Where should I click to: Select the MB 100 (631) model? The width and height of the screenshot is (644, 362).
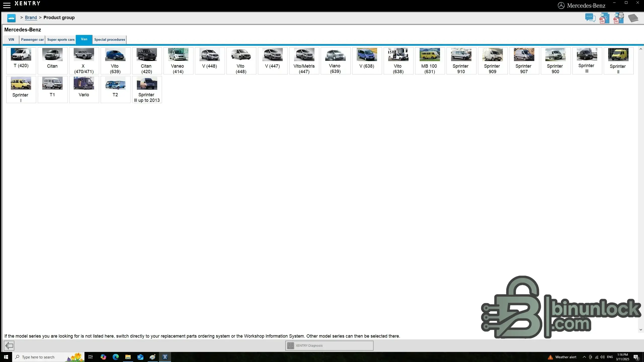(430, 61)
